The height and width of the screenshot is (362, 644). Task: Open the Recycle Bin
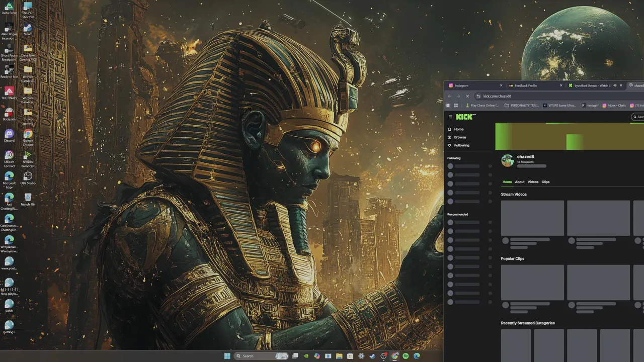coord(28,200)
